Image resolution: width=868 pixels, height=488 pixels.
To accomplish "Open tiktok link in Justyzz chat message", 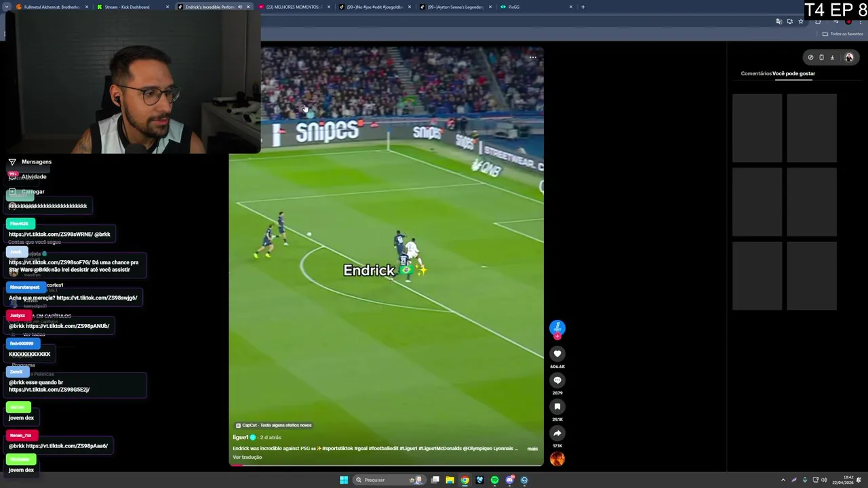I will pos(67,326).
